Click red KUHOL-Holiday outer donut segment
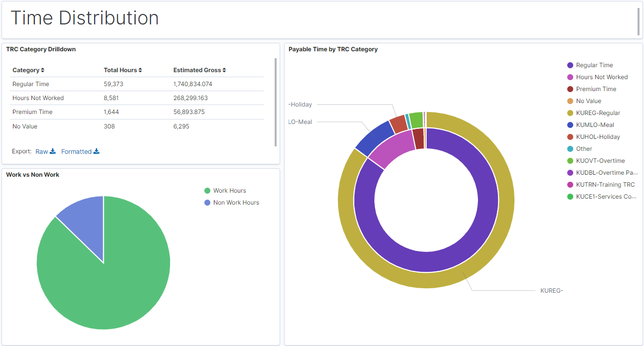The width and height of the screenshot is (644, 346). (399, 123)
